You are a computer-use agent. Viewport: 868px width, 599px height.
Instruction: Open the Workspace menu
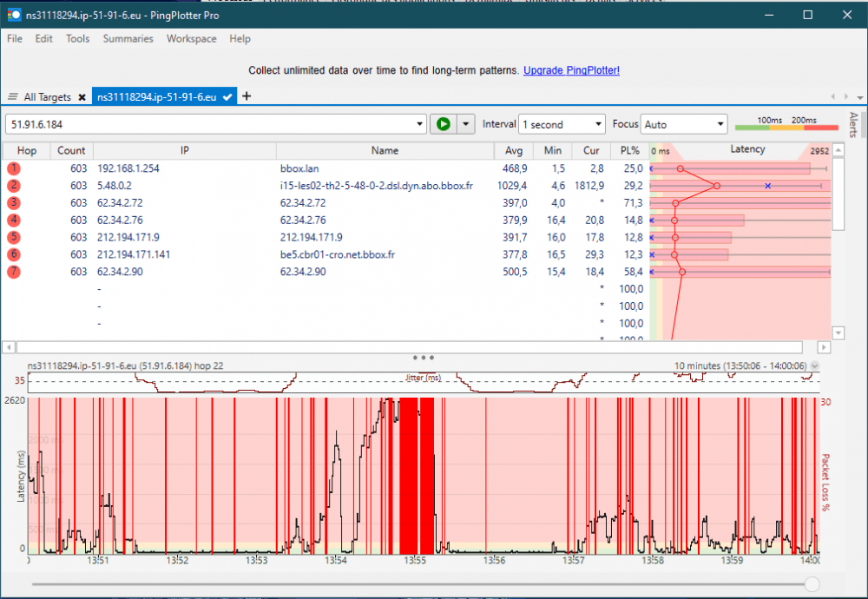pyautogui.click(x=191, y=39)
